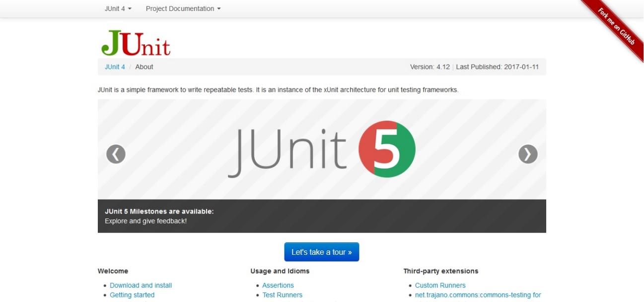Click the Let's take a tour button

tap(322, 252)
